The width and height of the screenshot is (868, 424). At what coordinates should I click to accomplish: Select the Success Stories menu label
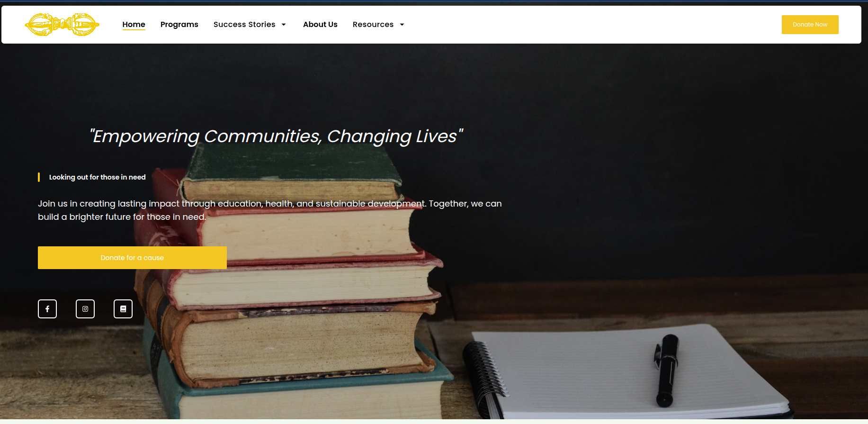tap(244, 25)
